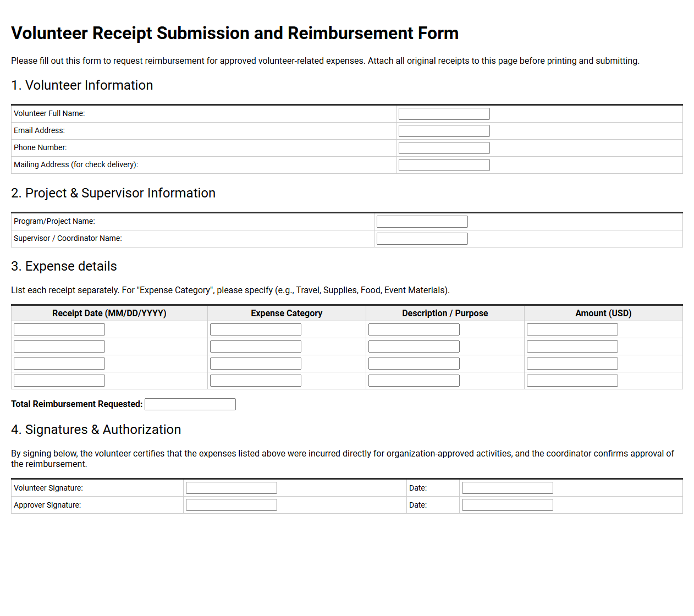The image size is (694, 616).
Task: Focus the Supervisor / Coordinator Name field
Action: [x=422, y=239]
